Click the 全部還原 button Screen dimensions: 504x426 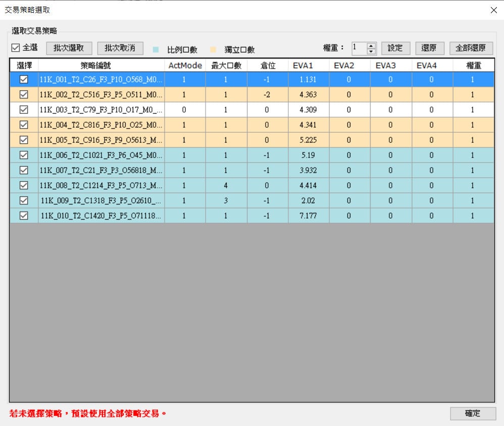coord(471,48)
